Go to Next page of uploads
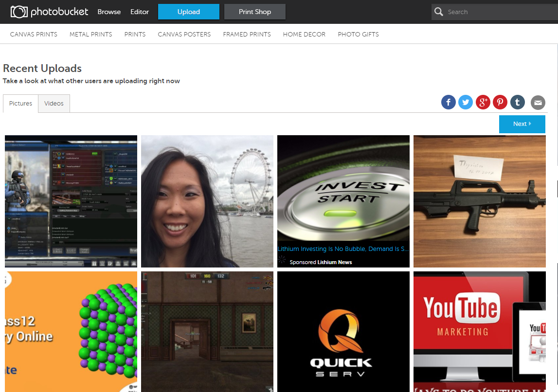 522,124
